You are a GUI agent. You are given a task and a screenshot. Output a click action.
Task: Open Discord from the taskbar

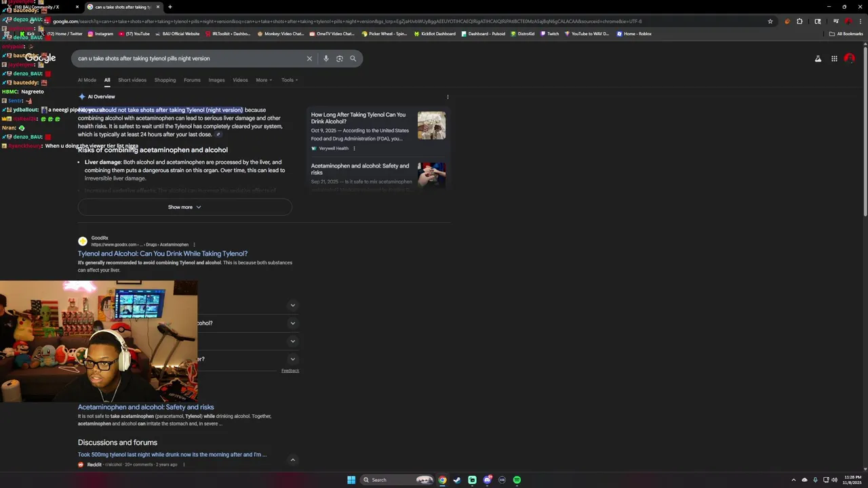pos(487,480)
